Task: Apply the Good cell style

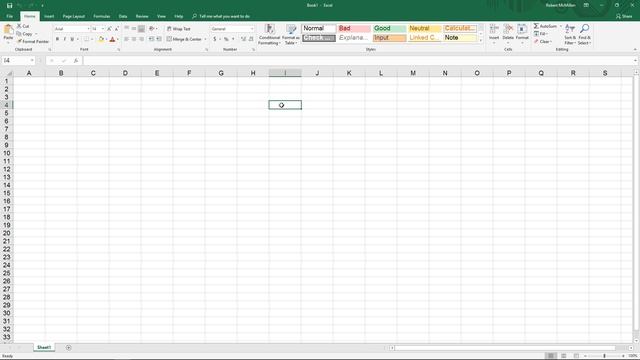Action: click(389, 28)
